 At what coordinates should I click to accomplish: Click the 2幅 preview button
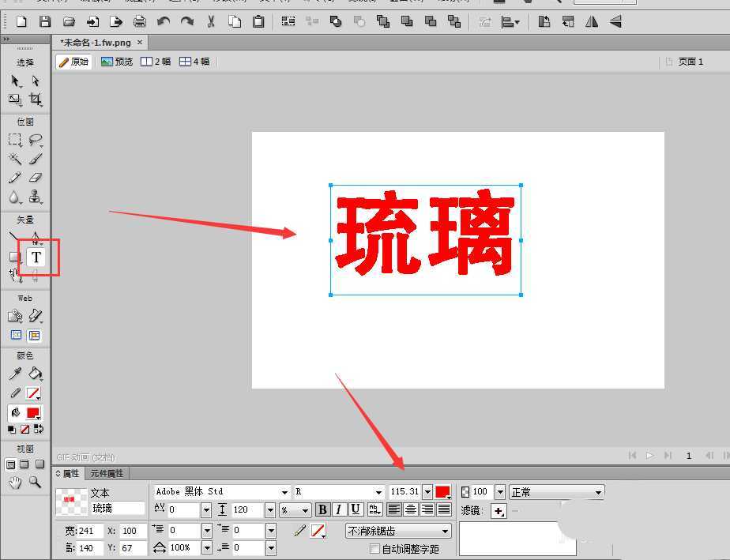155,61
